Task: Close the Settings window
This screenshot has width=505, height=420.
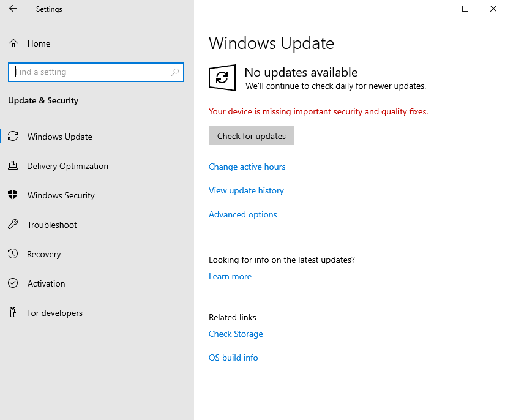Action: (x=493, y=9)
